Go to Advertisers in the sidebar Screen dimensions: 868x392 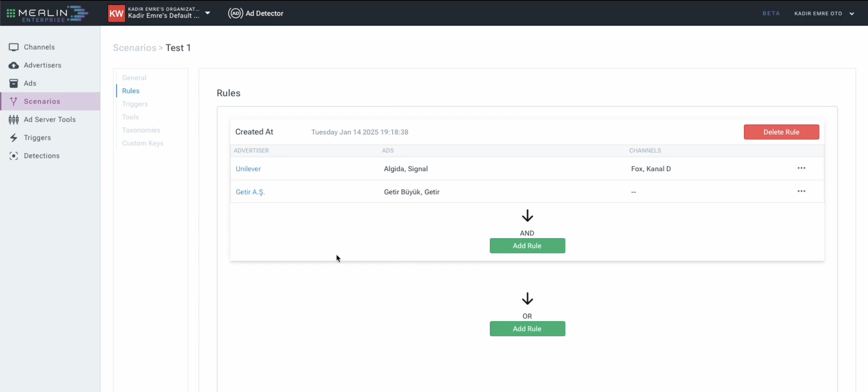pos(42,65)
